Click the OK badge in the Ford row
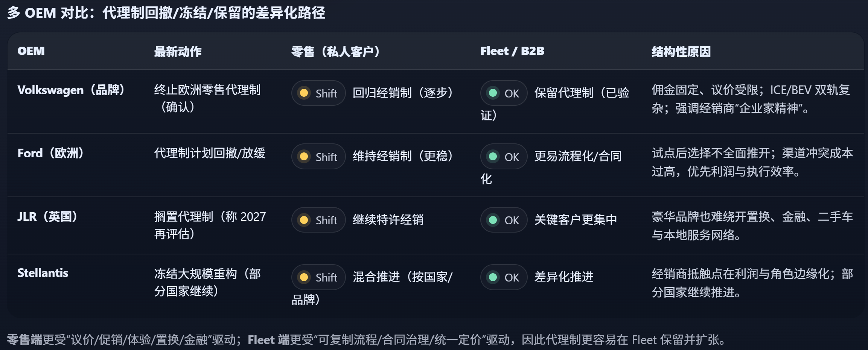Screen dimensions: 868x350 (503, 157)
